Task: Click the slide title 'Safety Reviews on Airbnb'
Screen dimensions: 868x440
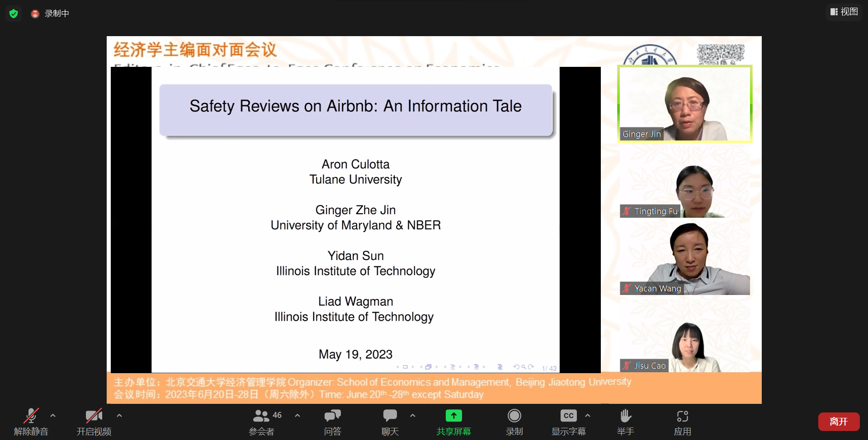Action: pos(355,106)
